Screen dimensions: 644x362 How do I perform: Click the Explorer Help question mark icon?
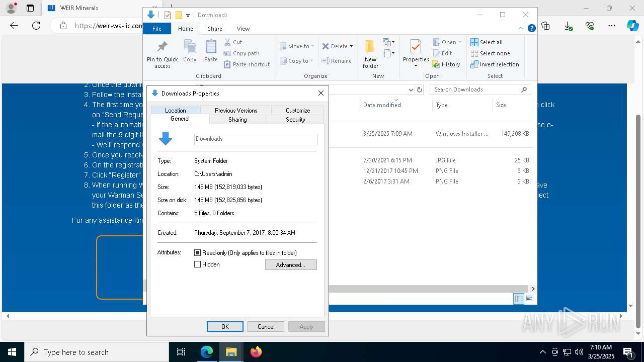tap(531, 29)
